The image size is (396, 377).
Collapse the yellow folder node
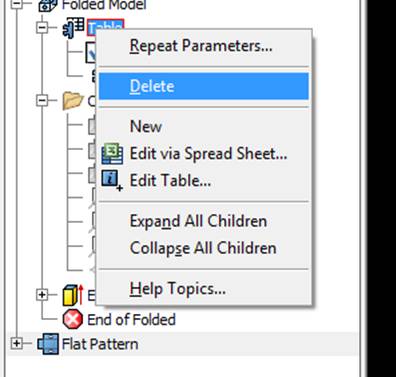(42, 100)
